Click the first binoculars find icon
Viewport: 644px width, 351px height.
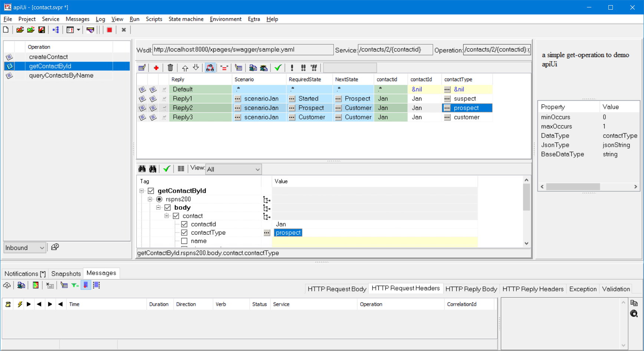tap(142, 169)
